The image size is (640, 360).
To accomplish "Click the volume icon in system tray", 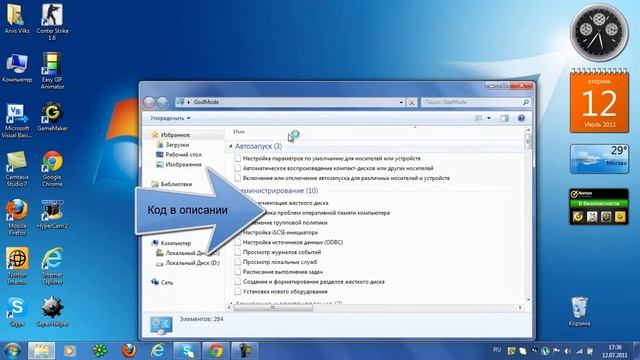I will [567, 351].
